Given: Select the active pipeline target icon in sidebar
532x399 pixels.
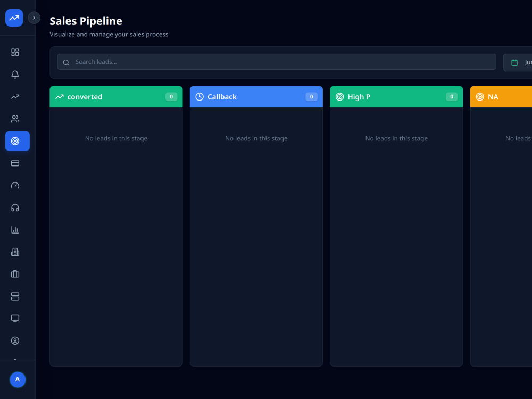Looking at the screenshot, I should tap(18, 141).
